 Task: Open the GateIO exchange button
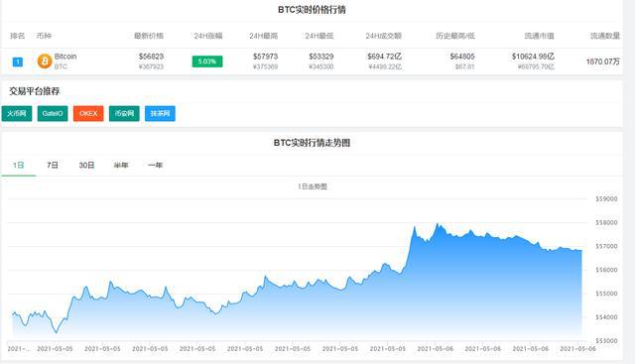coord(53,113)
